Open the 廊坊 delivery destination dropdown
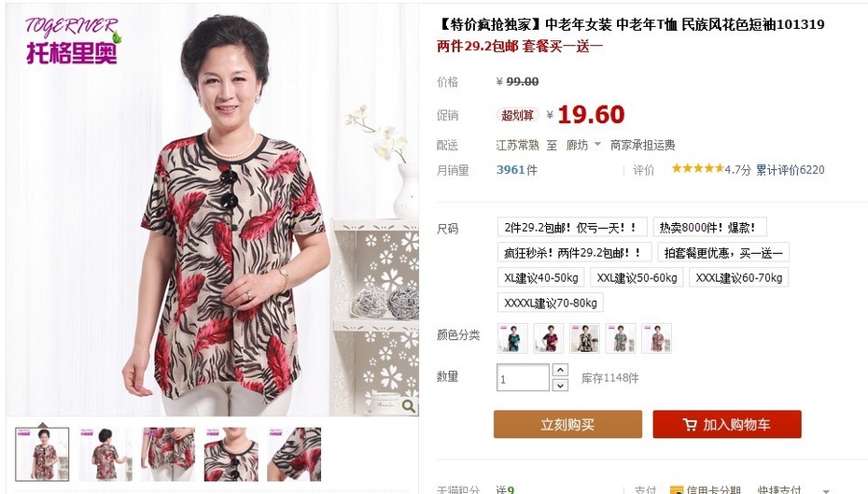This screenshot has width=868, height=494. [583, 145]
